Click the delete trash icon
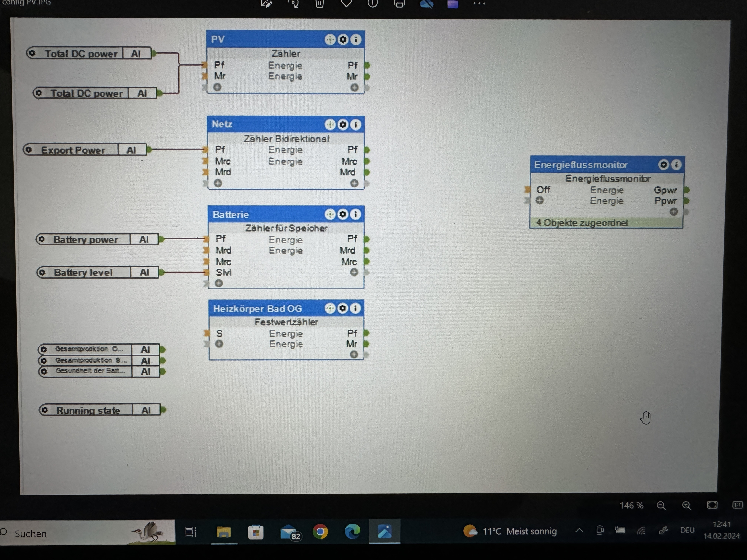The image size is (747, 560). [x=319, y=4]
